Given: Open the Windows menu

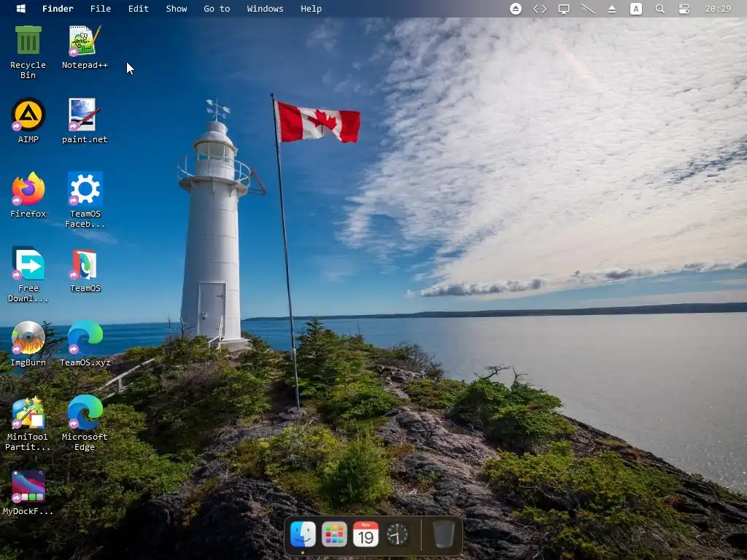Looking at the screenshot, I should 265,9.
